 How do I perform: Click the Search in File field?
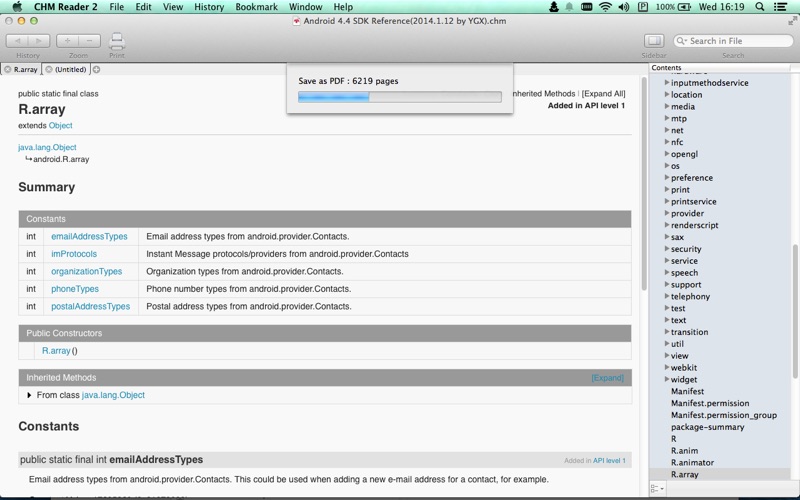coord(733,41)
